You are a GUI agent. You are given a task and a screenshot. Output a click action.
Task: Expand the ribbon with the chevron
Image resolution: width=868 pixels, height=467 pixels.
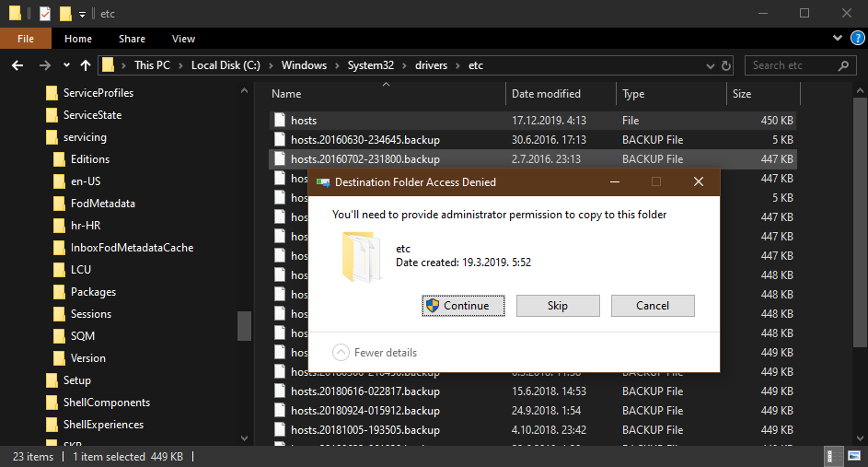(838, 39)
